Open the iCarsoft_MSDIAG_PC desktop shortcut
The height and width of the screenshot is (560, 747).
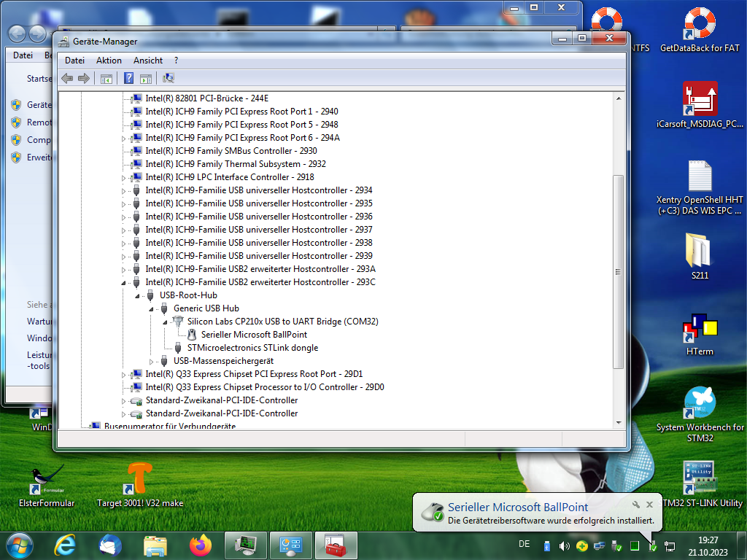pyautogui.click(x=700, y=105)
